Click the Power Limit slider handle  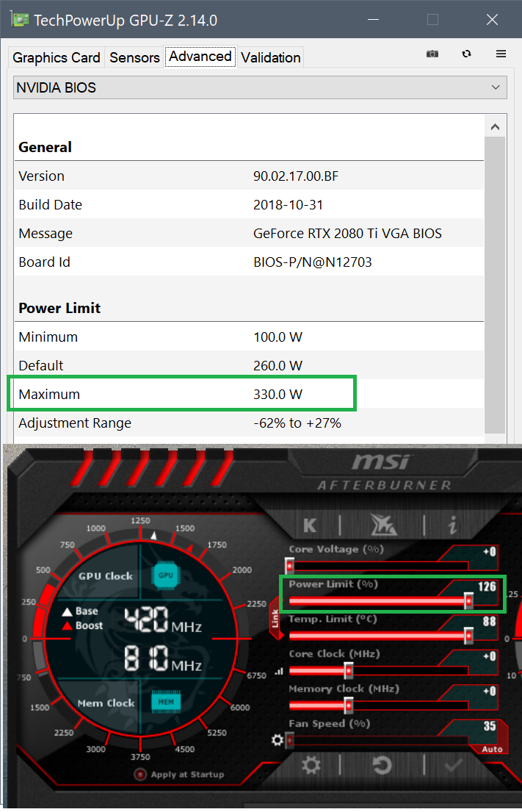(468, 600)
